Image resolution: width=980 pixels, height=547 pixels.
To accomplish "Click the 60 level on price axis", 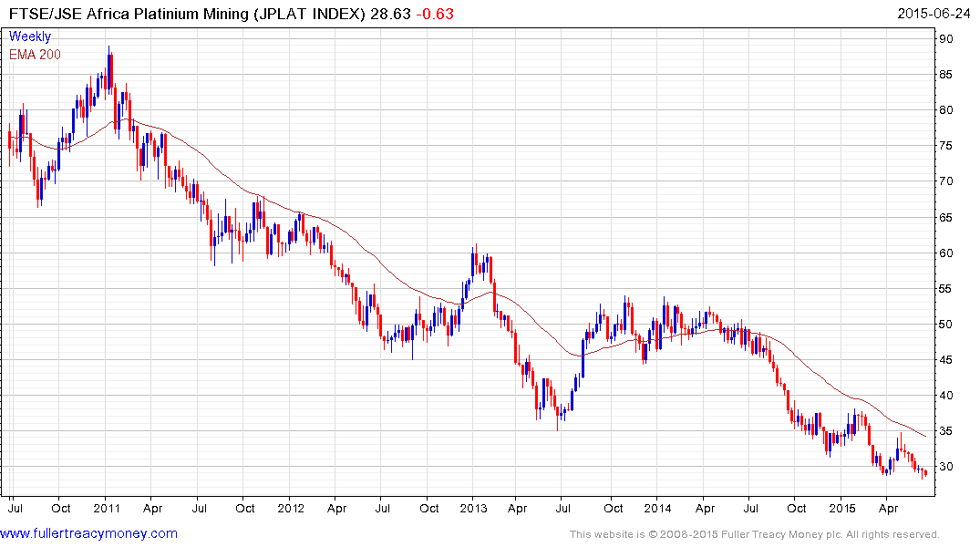I will (x=946, y=253).
